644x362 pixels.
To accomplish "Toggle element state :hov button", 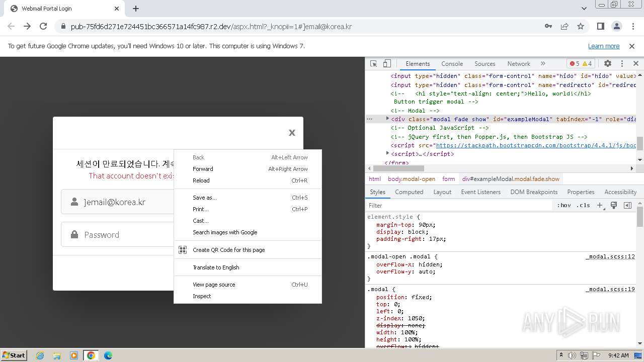I will [564, 205].
